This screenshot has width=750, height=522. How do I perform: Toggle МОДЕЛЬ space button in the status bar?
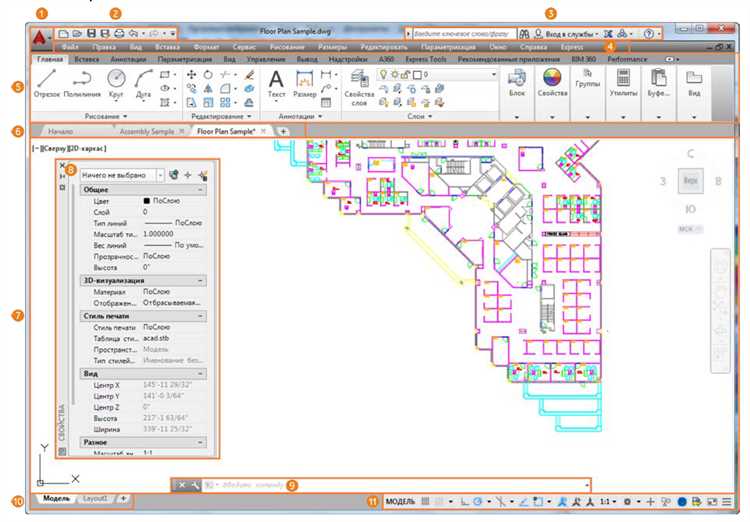(x=400, y=501)
